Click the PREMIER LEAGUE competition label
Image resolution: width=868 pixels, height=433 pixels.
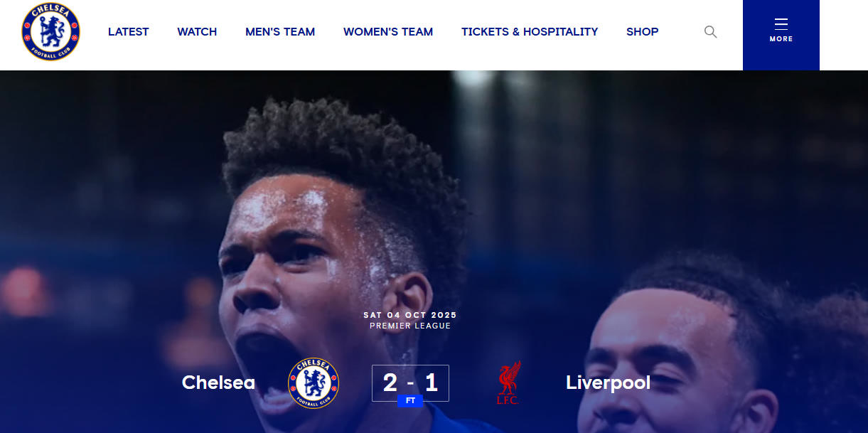pos(410,326)
